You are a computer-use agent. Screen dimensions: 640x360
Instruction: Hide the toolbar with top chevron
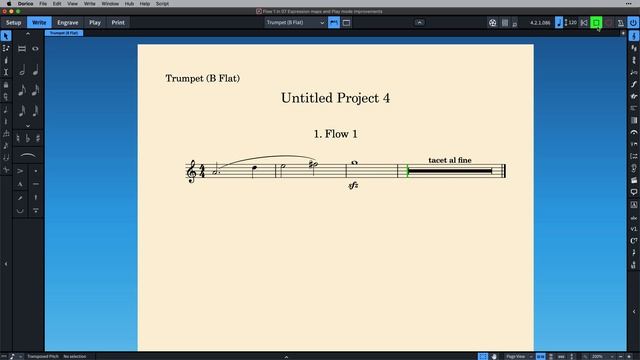point(419,22)
